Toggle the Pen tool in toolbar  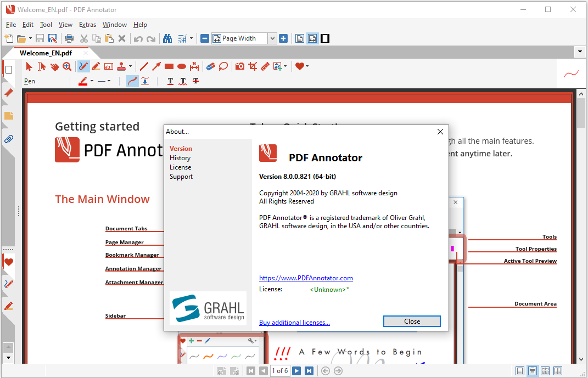pos(83,67)
